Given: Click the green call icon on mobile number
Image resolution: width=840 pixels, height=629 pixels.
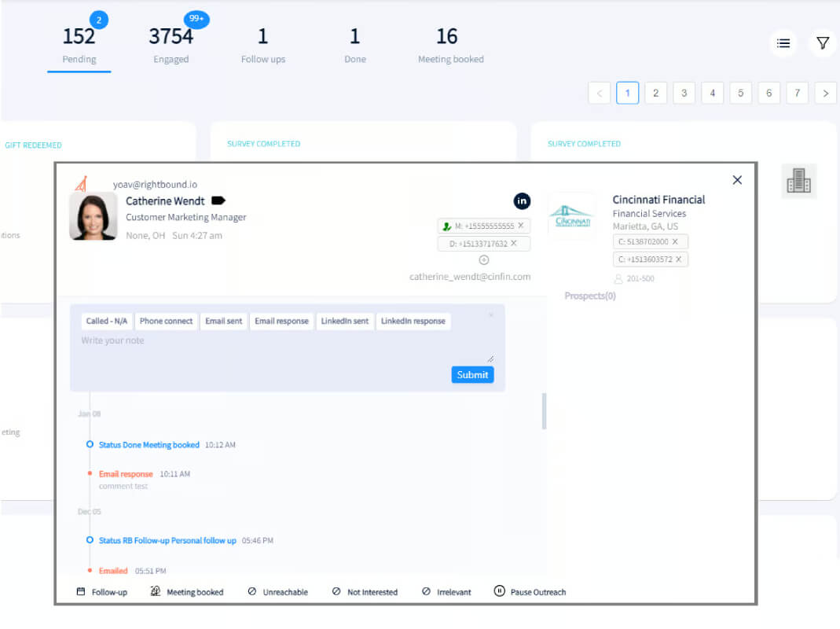Looking at the screenshot, I should pos(447,226).
